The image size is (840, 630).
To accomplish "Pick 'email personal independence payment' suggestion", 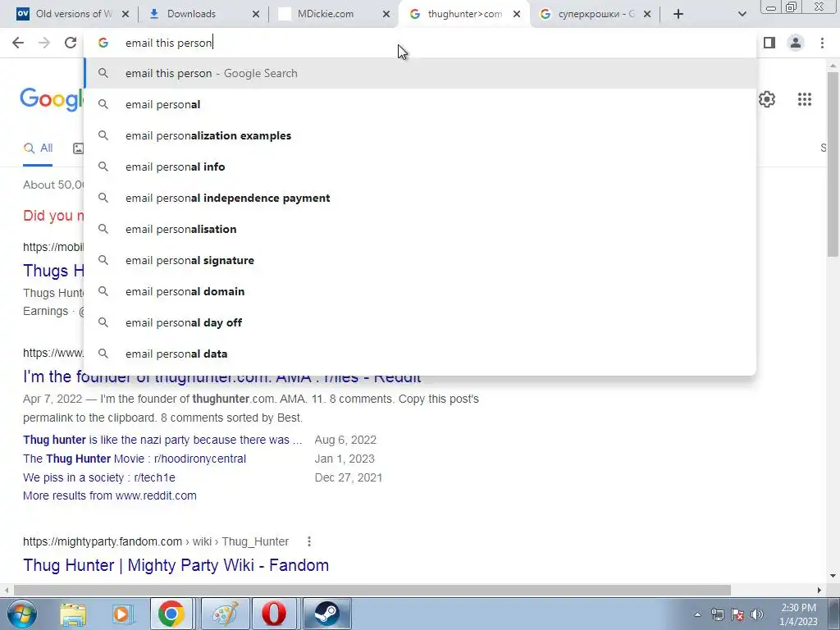I will pos(420,198).
